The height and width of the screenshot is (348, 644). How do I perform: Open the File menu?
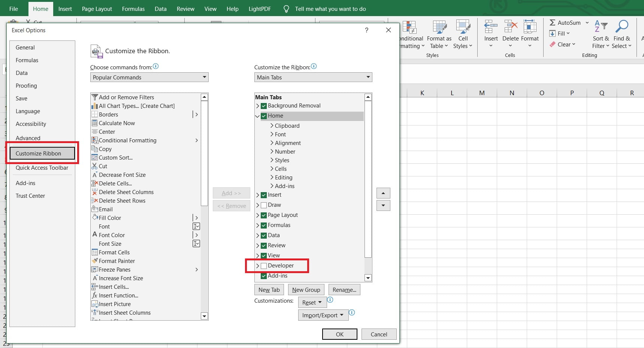(13, 9)
